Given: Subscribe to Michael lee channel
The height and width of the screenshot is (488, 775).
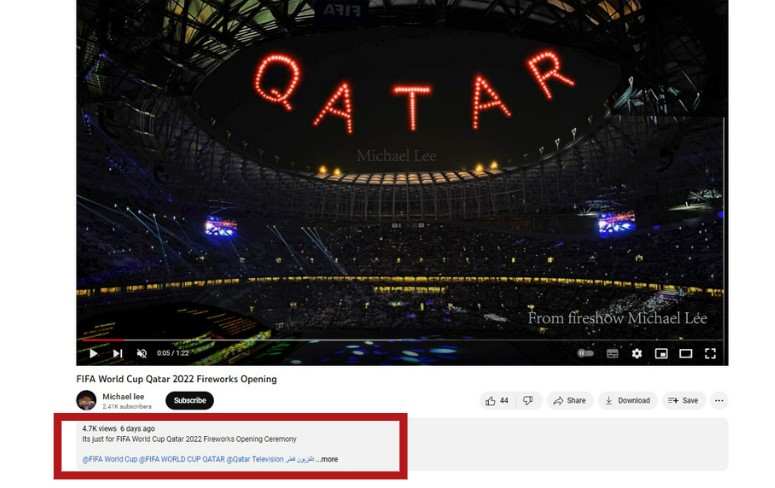Looking at the screenshot, I should pos(190,400).
